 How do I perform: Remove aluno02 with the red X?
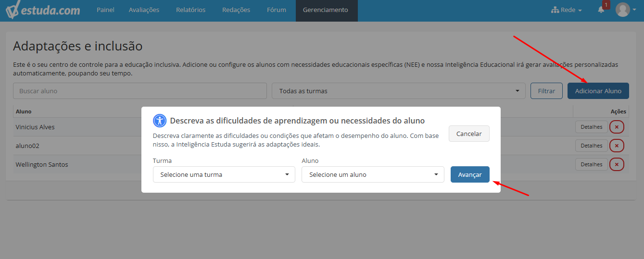[617, 146]
